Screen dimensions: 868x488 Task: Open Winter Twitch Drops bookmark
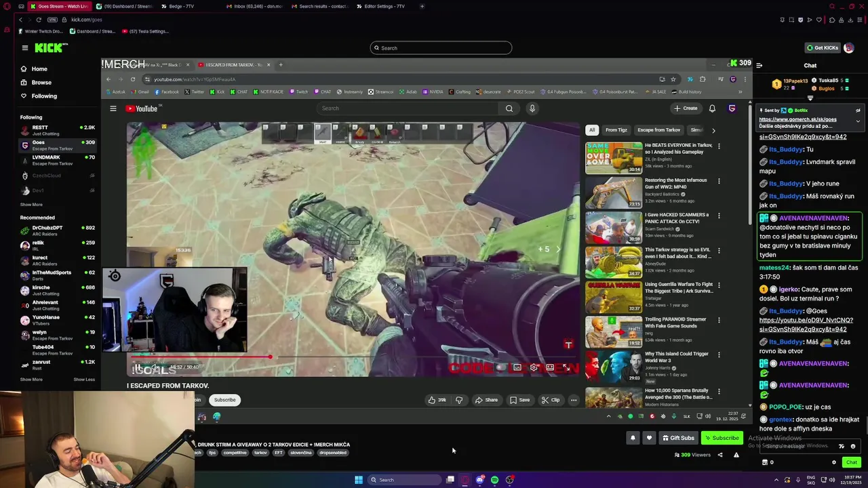41,31
